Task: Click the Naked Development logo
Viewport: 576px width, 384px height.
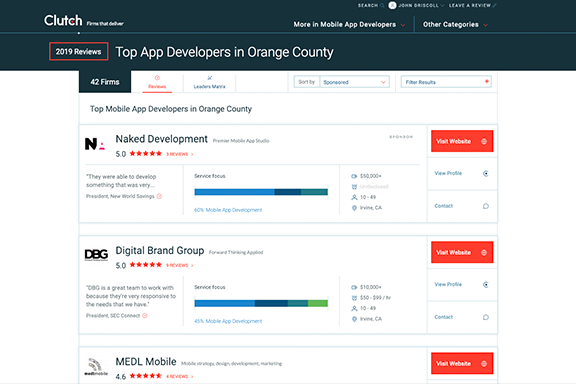Action: pos(95,144)
